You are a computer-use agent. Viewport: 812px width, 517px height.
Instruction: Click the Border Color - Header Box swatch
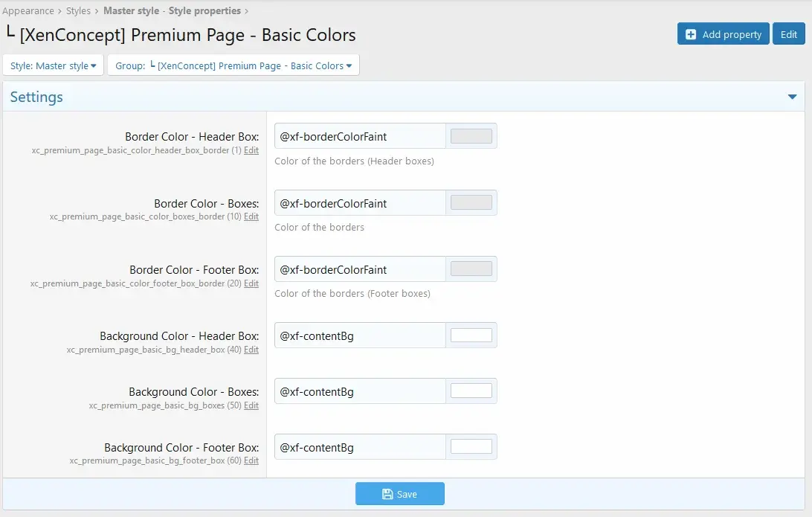click(x=471, y=136)
